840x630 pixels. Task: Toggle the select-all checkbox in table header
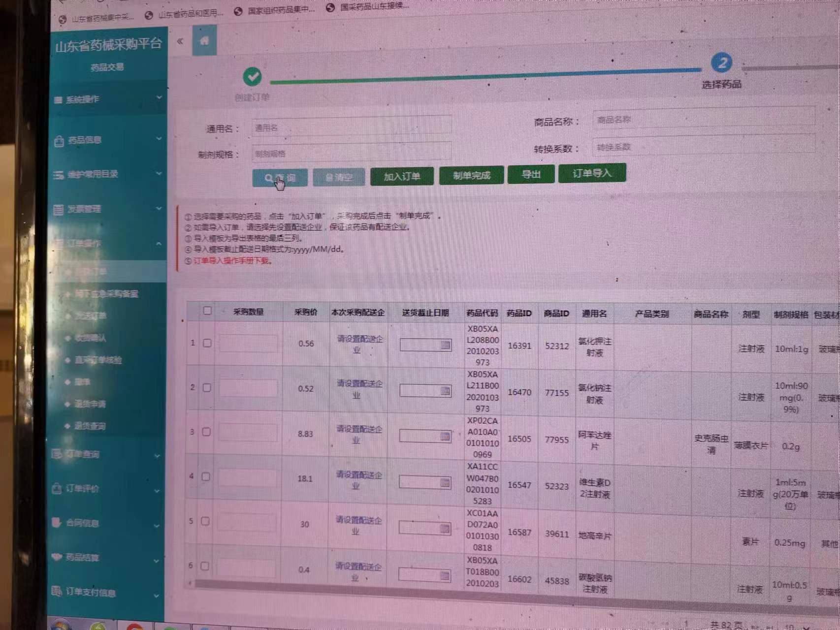tap(207, 311)
